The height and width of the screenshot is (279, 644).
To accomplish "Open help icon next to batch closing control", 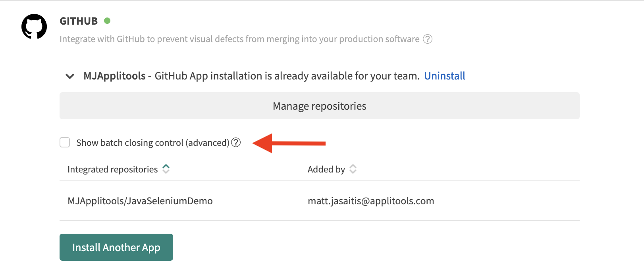I will click(236, 142).
